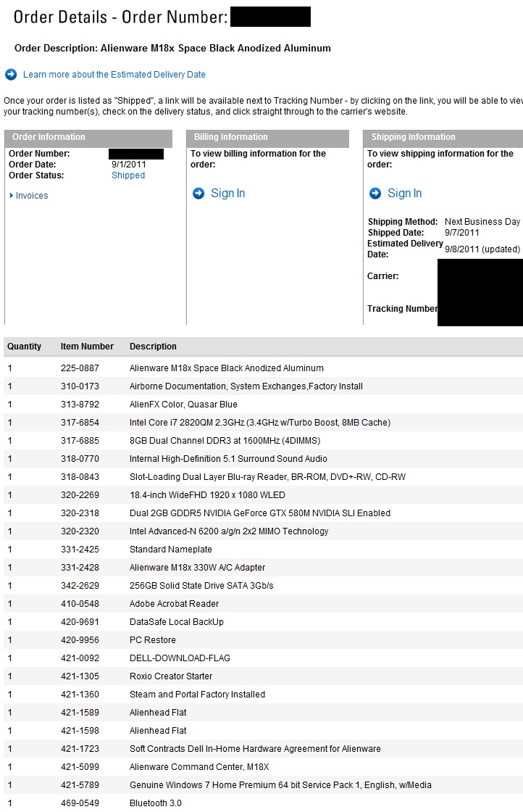Click Alienware M18x 330W A/C Adapter

click(x=197, y=568)
